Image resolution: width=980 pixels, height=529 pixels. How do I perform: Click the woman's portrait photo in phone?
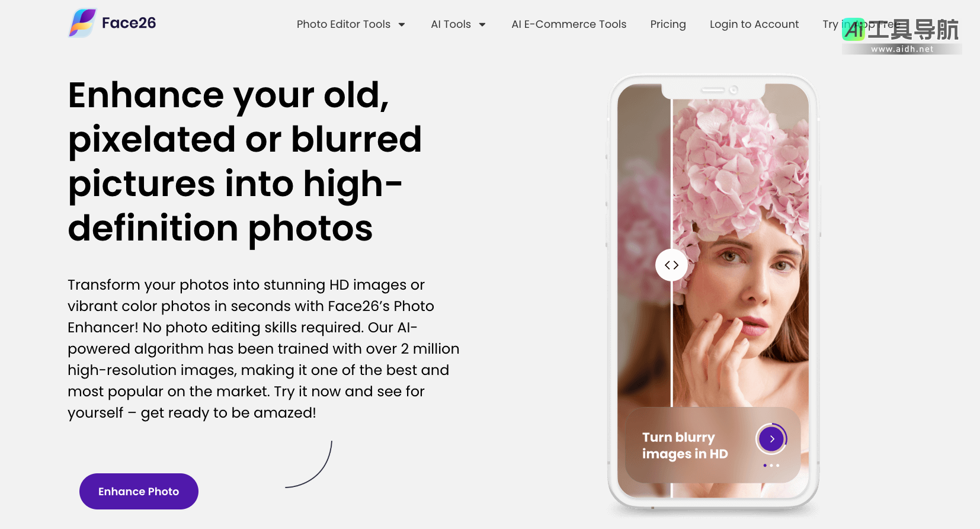(x=741, y=249)
